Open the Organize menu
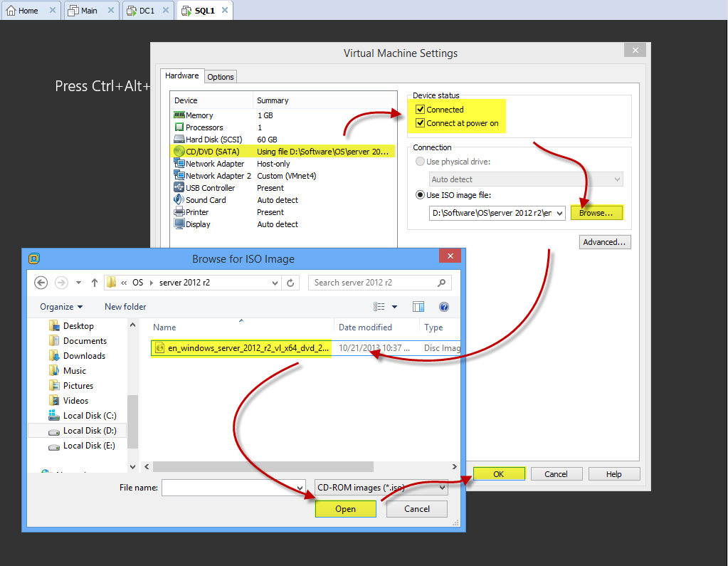This screenshot has height=566, width=728. pyautogui.click(x=61, y=306)
